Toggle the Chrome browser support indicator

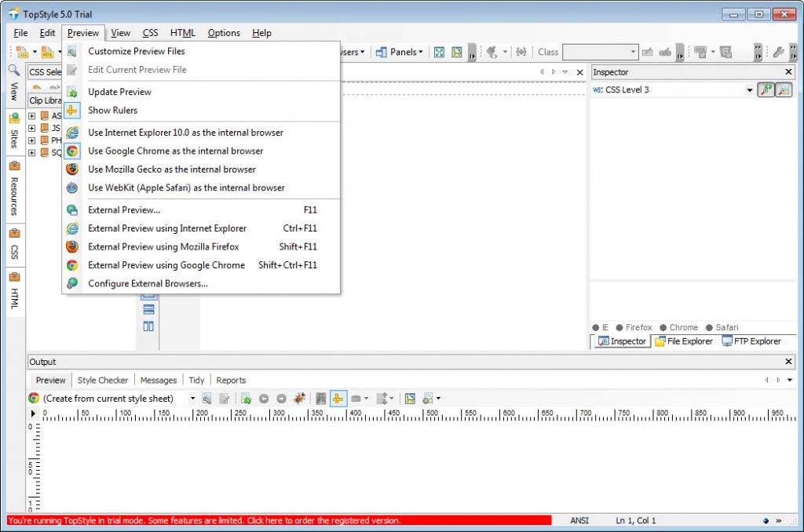click(x=679, y=327)
